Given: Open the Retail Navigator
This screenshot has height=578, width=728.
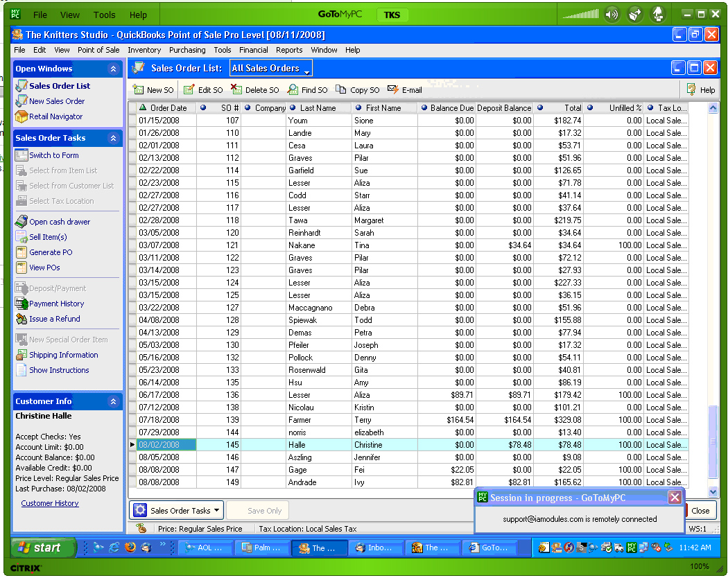Looking at the screenshot, I should [x=55, y=116].
